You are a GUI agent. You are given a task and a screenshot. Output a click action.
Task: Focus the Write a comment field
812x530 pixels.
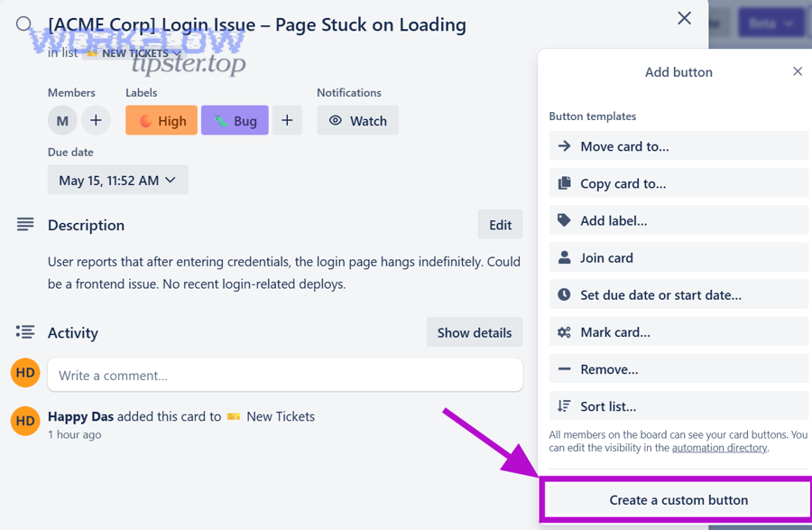click(x=285, y=375)
